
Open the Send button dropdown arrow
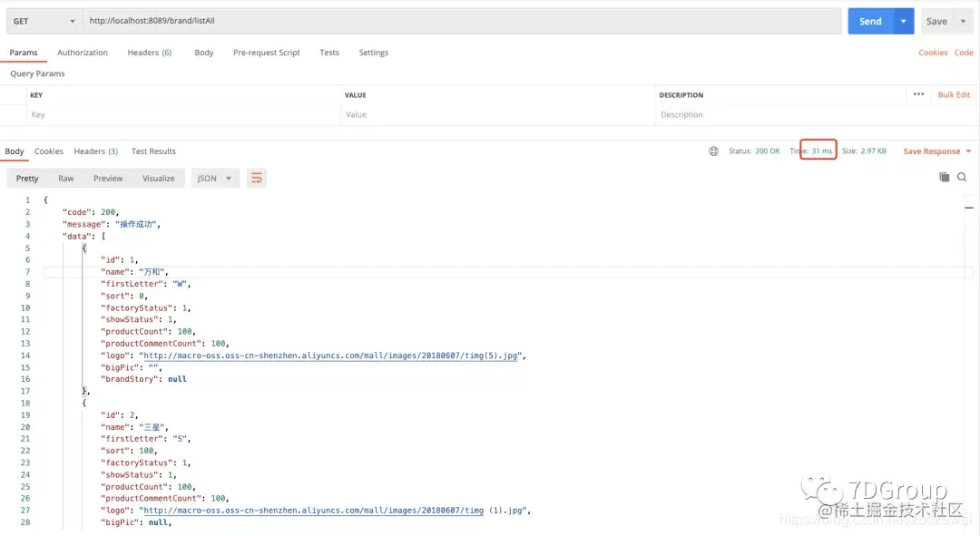[904, 21]
